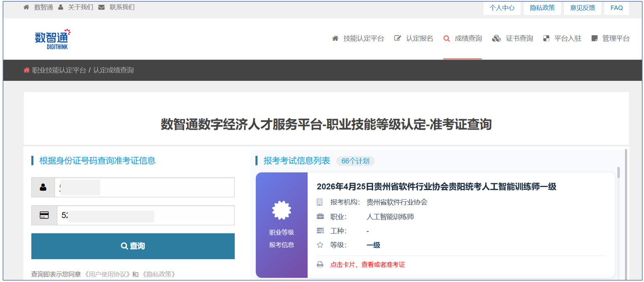Click 认定成绩查询 breadcrumb text

(x=113, y=70)
